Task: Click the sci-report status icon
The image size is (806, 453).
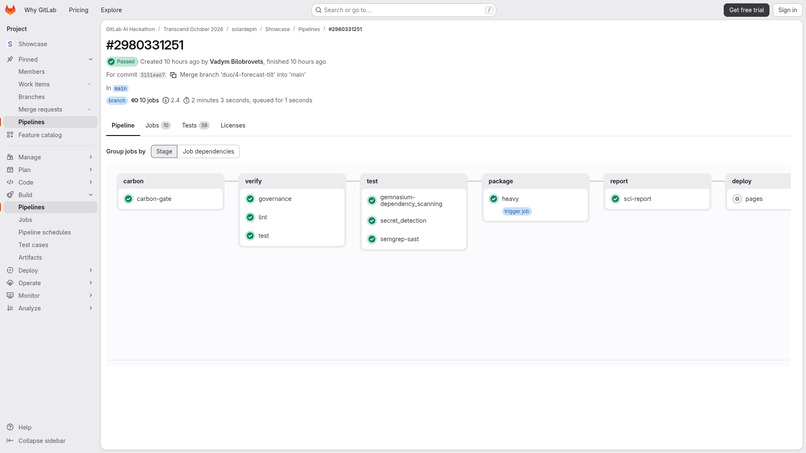Action: point(615,199)
